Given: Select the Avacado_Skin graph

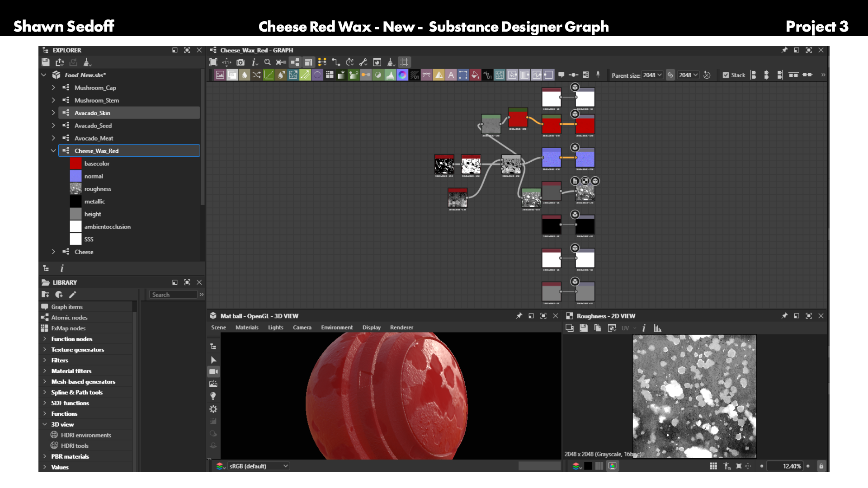Looking at the screenshot, I should [129, 113].
